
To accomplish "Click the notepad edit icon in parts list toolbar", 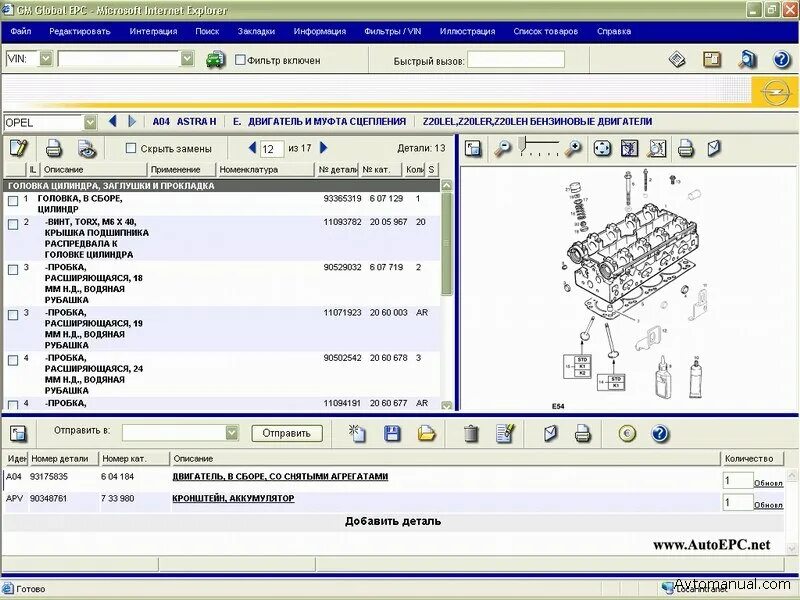I will 19,148.
